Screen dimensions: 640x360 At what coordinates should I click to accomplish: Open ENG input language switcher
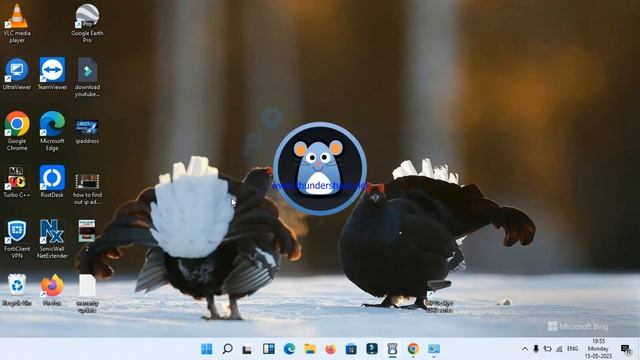point(573,349)
